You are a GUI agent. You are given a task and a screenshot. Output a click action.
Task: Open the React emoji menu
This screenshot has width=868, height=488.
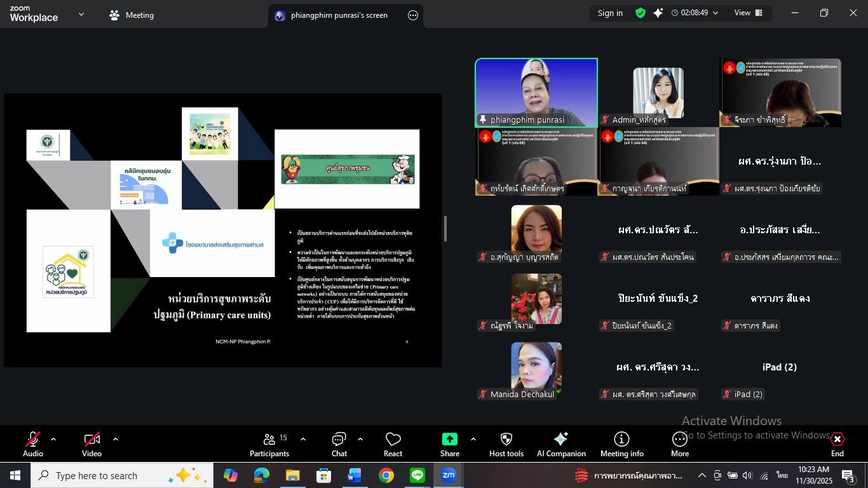click(393, 444)
